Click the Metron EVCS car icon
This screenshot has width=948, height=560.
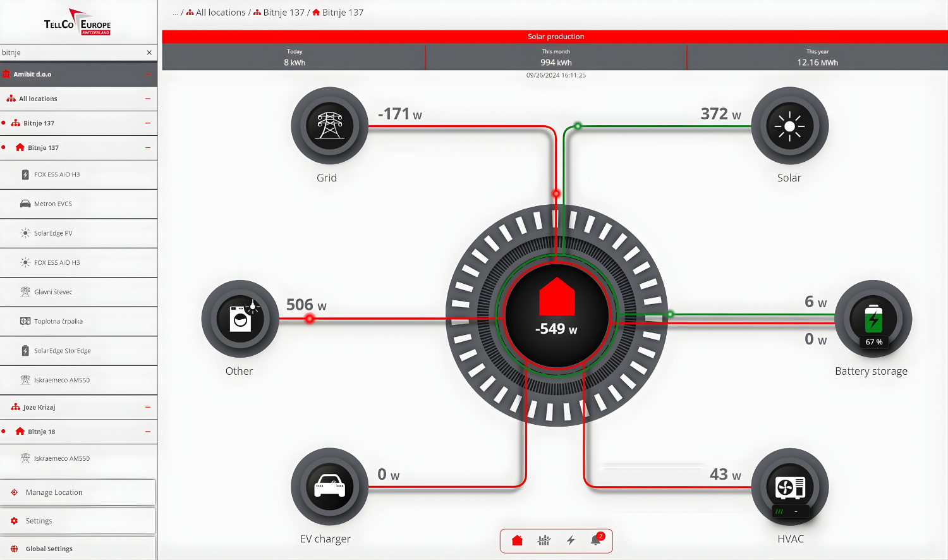coord(25,204)
